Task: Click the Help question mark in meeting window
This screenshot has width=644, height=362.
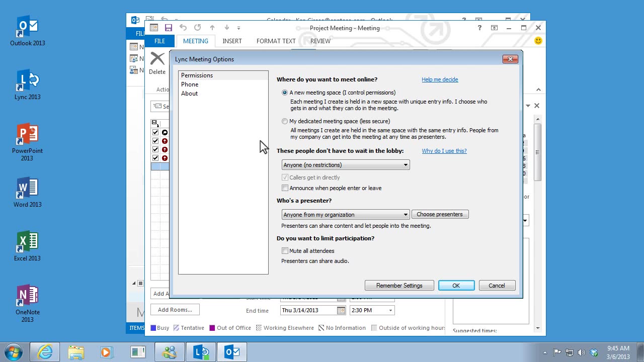Action: [479, 28]
